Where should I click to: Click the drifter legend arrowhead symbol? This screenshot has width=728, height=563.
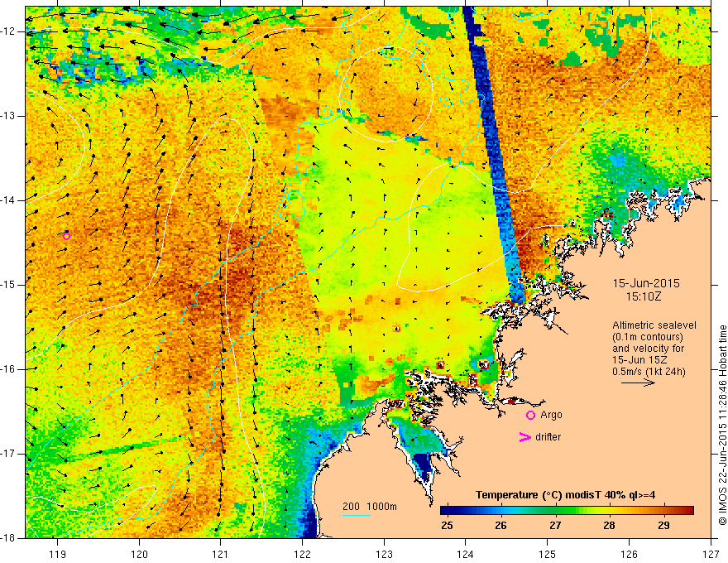coord(524,437)
